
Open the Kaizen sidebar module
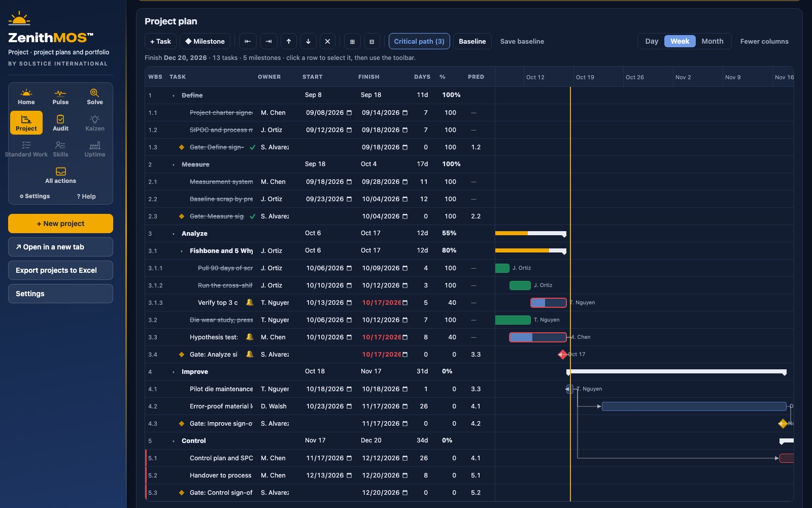[95, 123]
